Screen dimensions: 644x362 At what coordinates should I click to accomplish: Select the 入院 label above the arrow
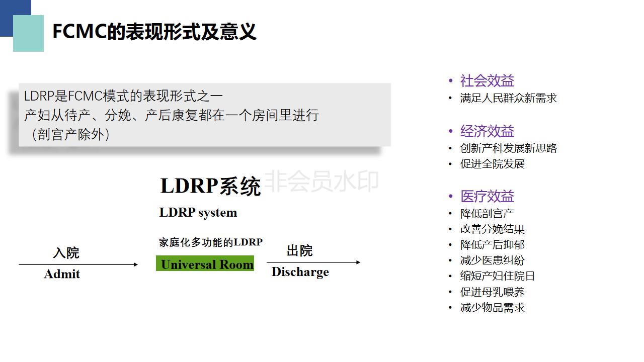coord(66,252)
